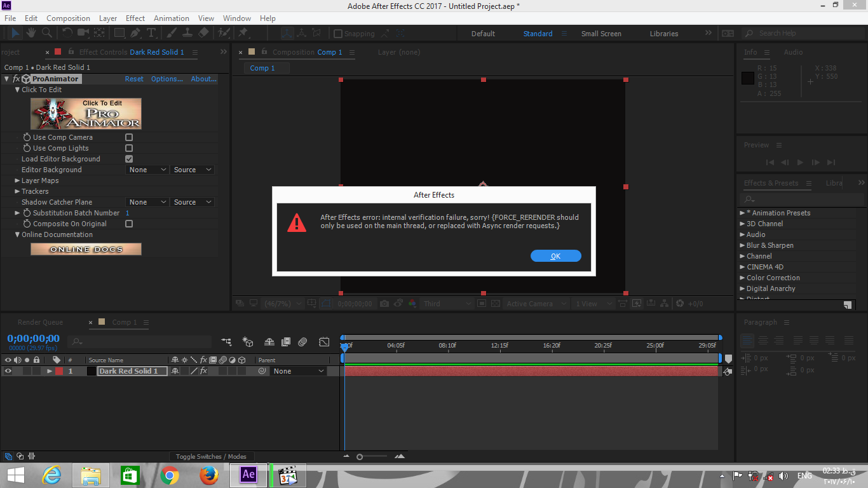Open Google Chrome from the taskbar
Image resolution: width=868 pixels, height=488 pixels.
170,475
